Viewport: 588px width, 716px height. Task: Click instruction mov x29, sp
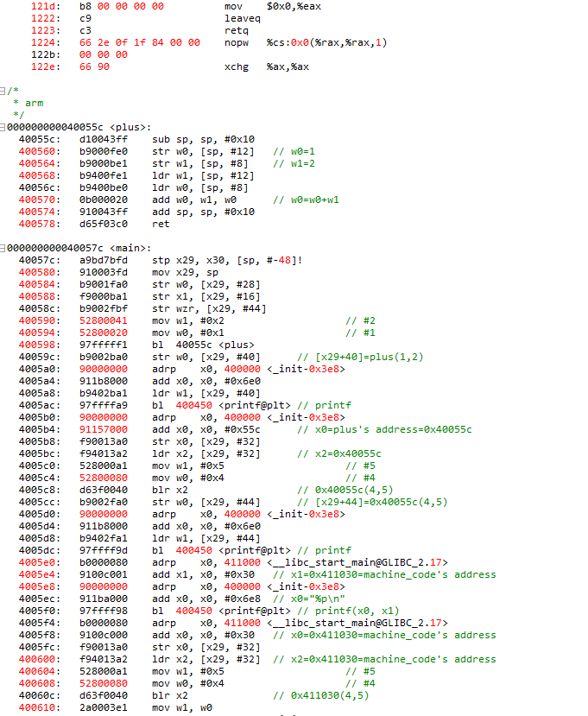click(x=185, y=273)
